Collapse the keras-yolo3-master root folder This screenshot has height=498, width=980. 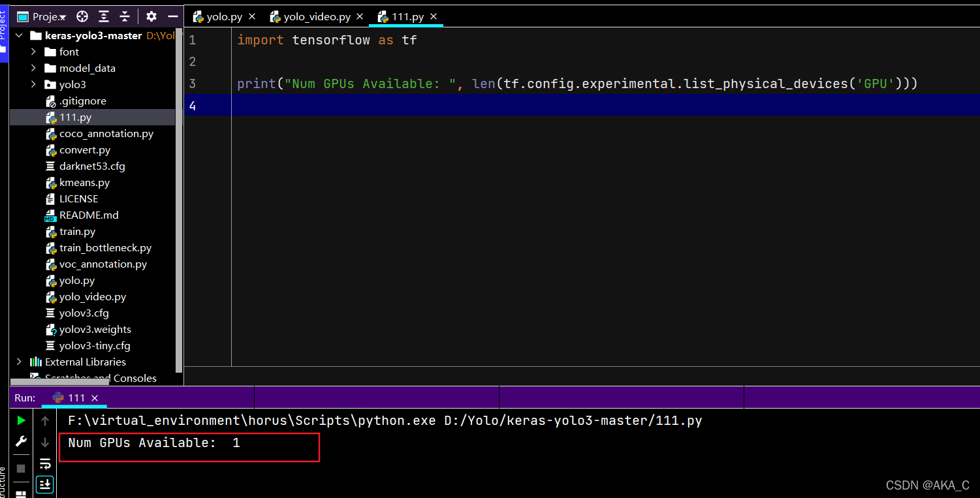[x=19, y=35]
